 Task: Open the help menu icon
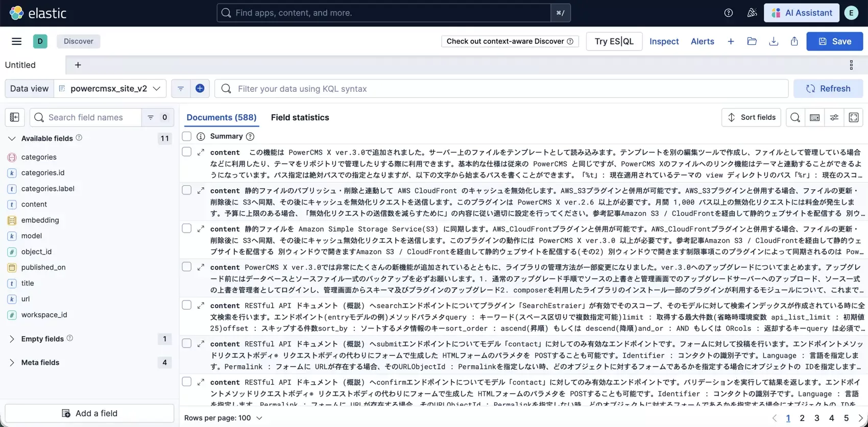(729, 13)
